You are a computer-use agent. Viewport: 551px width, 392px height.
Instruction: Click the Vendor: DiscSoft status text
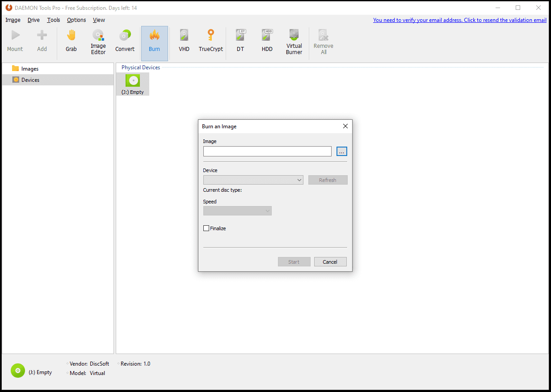89,364
